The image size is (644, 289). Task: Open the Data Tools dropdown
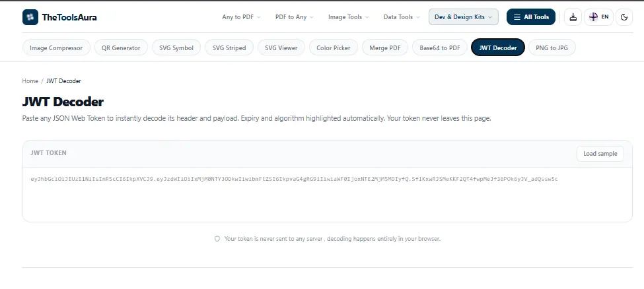[x=402, y=17]
